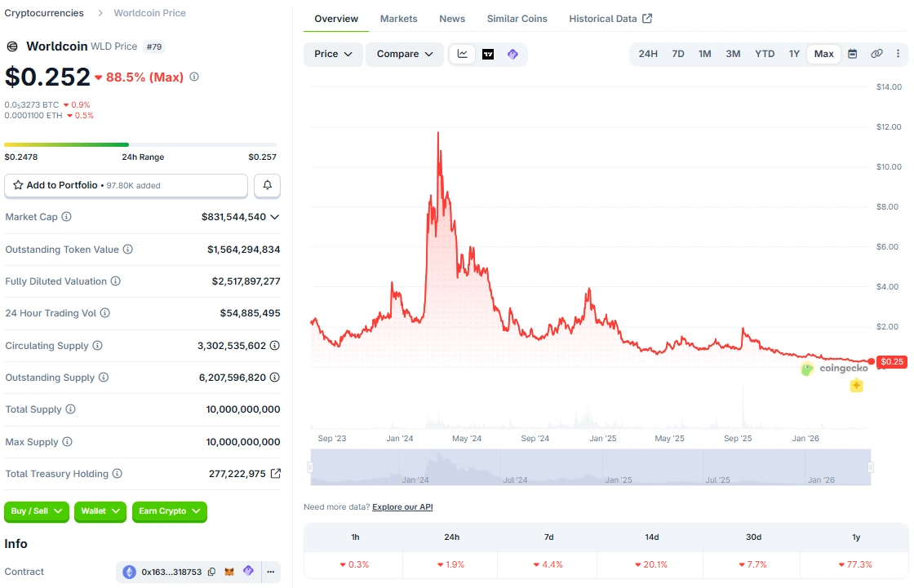Open the Compare dropdown
Screen dimensions: 914x588
click(x=405, y=55)
